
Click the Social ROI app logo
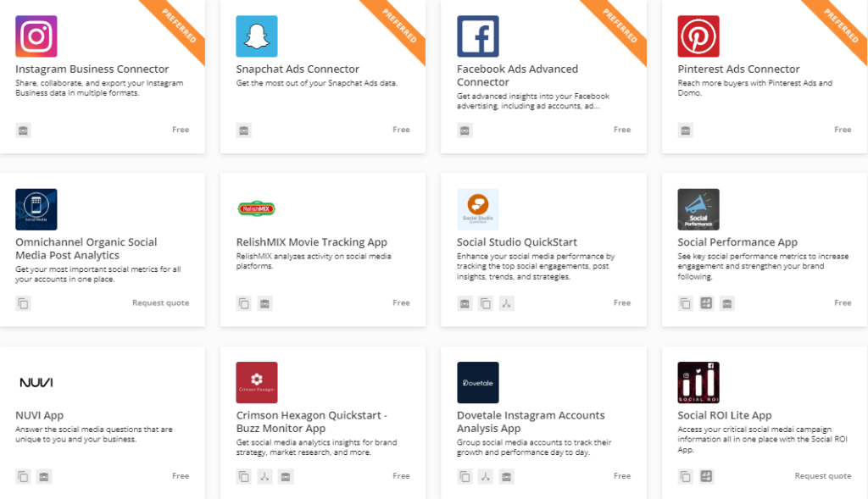click(698, 383)
